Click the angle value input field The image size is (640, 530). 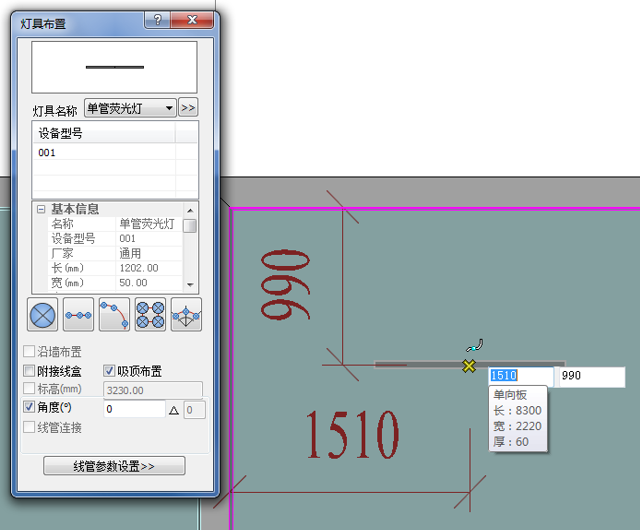134,409
